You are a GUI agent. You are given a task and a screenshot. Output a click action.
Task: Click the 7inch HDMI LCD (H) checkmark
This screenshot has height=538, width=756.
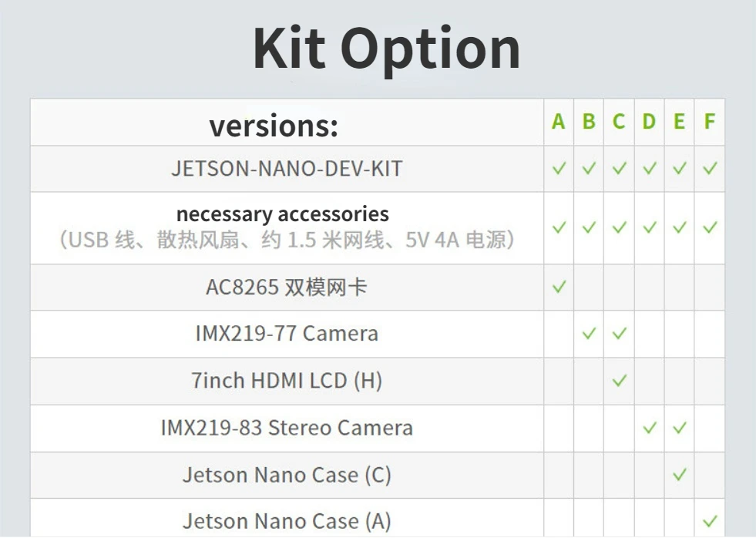619,380
